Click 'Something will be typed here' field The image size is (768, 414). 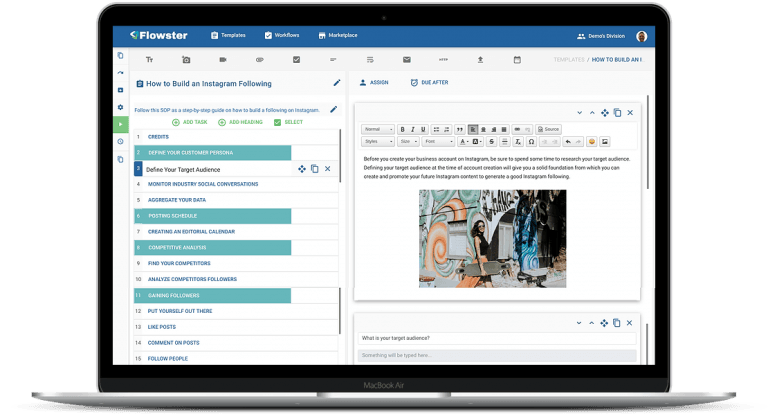coord(497,355)
